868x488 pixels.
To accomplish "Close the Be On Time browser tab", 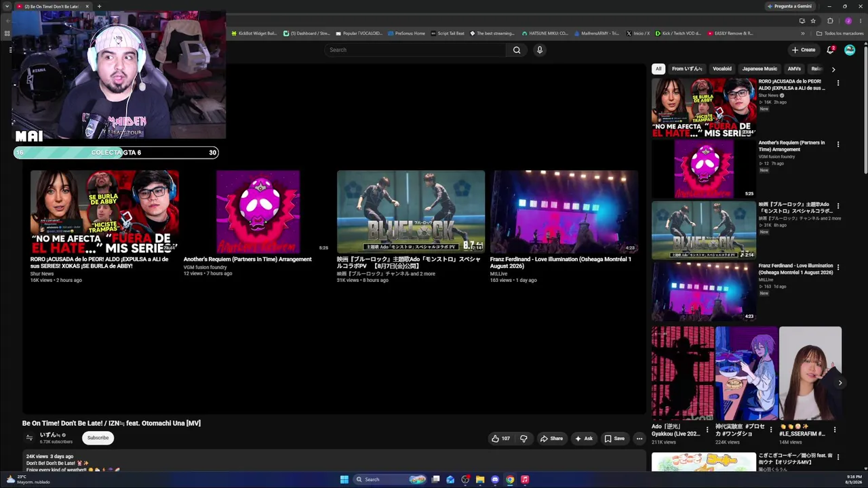I will coord(87,6).
